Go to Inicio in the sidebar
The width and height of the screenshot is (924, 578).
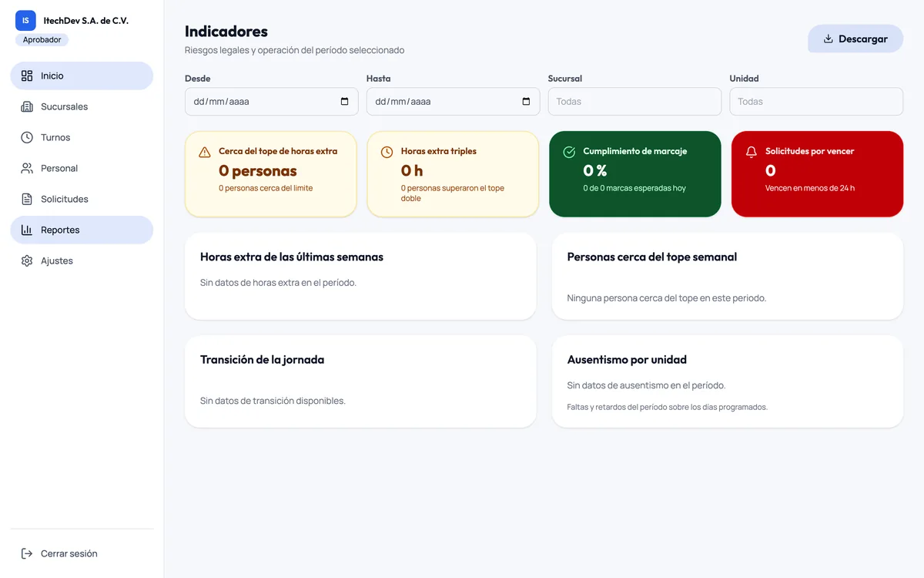coord(82,76)
